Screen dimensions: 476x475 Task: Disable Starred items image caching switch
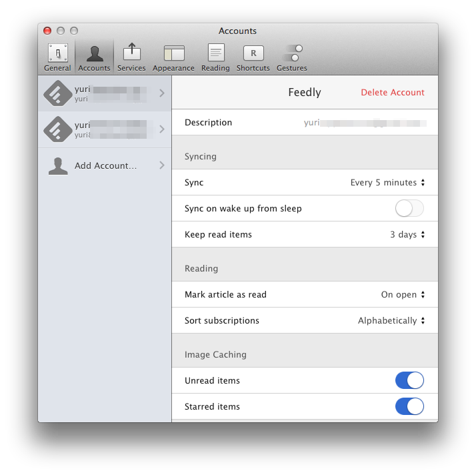coord(409,406)
